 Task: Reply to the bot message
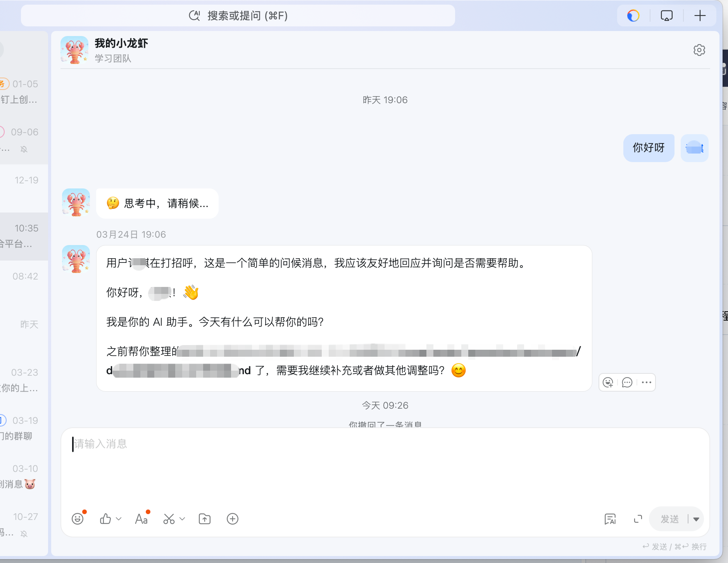[627, 383]
